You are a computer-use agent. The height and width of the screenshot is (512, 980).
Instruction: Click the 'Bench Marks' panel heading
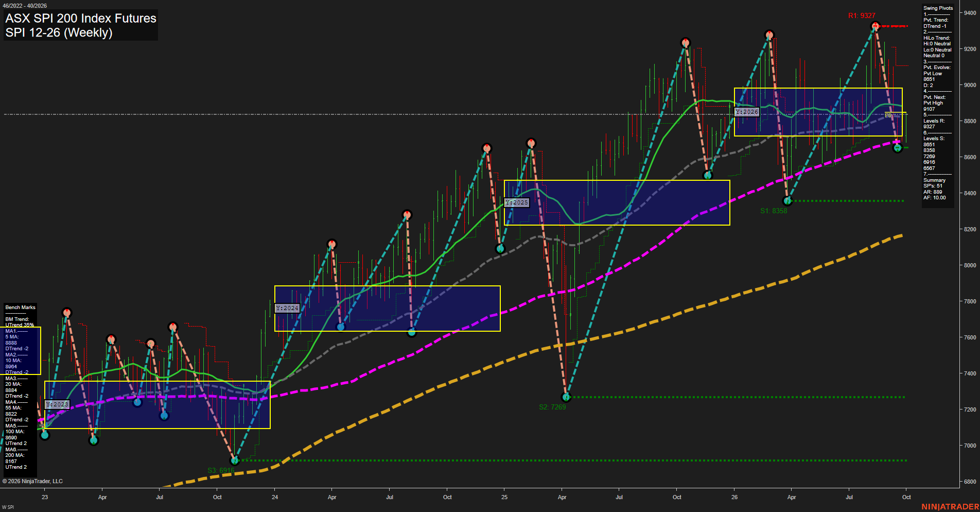click(x=21, y=308)
